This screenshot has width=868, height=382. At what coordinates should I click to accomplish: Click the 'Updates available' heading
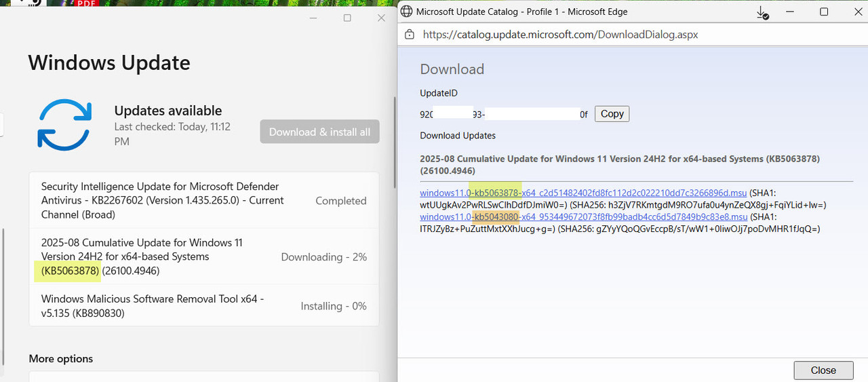pos(168,111)
